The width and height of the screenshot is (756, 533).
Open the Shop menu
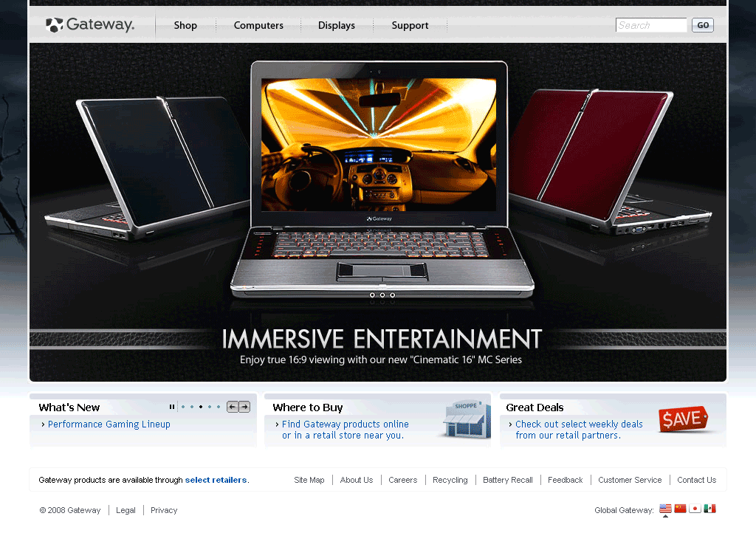point(185,25)
